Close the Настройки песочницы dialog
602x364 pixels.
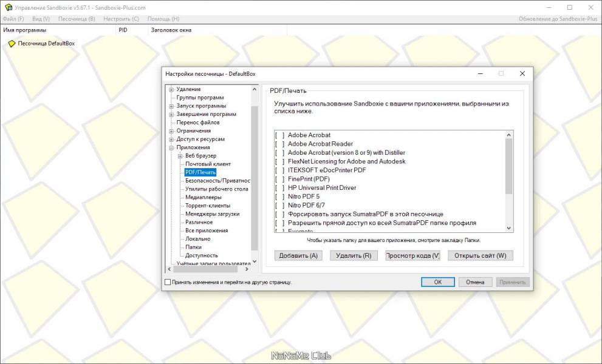click(522, 73)
